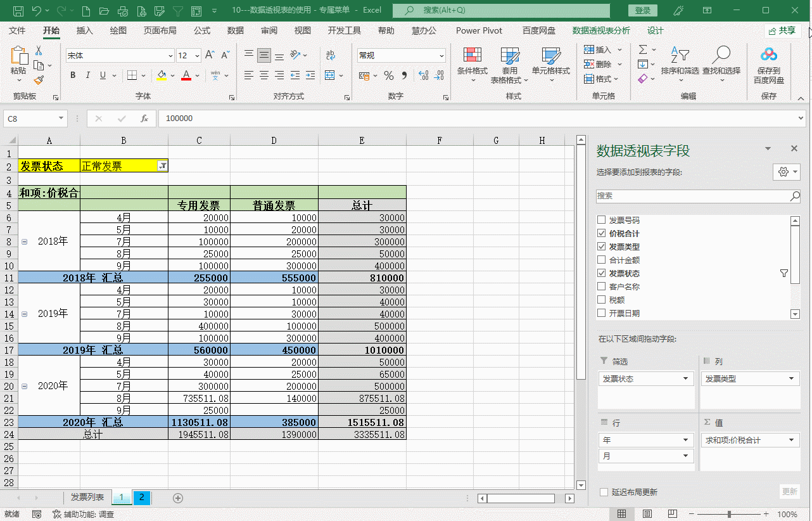
Task: Open the 发票类型 column field dropdown
Action: point(792,378)
